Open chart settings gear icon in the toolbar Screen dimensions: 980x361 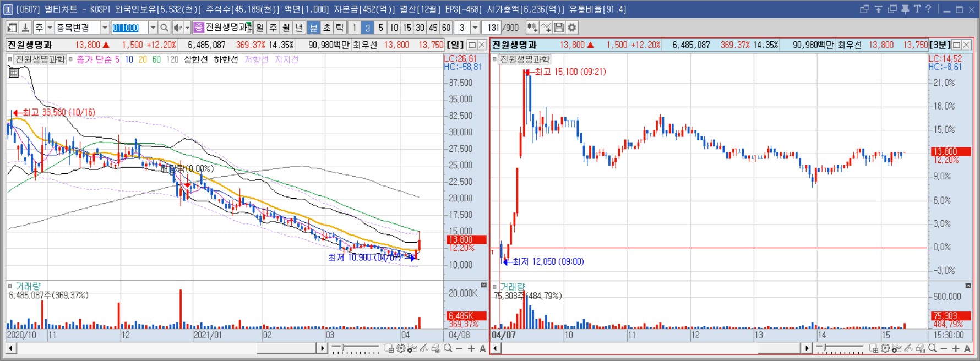(x=572, y=28)
